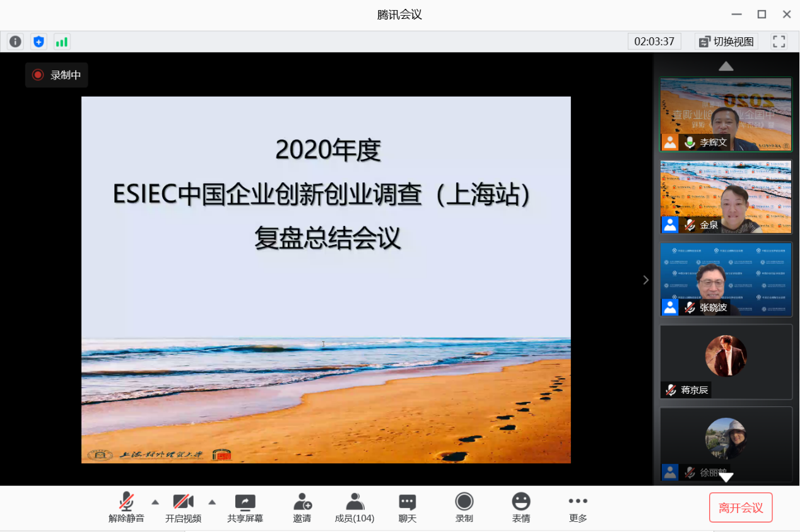Start Share Screen (共享屏幕)
This screenshot has width=800, height=532.
245,507
